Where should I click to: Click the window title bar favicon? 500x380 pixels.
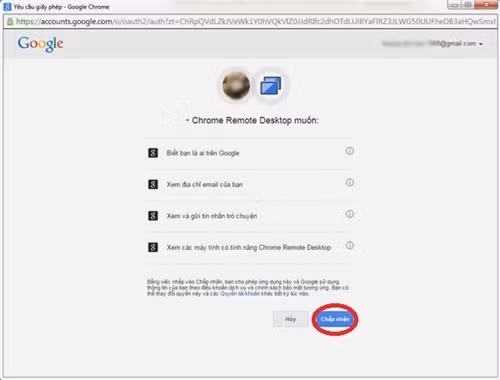[x=7, y=6]
